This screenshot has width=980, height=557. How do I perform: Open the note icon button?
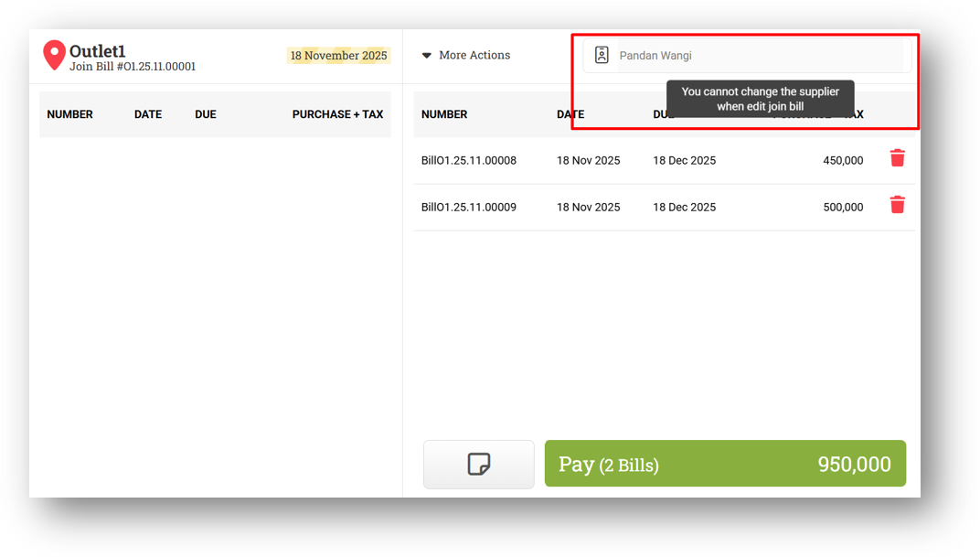click(479, 465)
